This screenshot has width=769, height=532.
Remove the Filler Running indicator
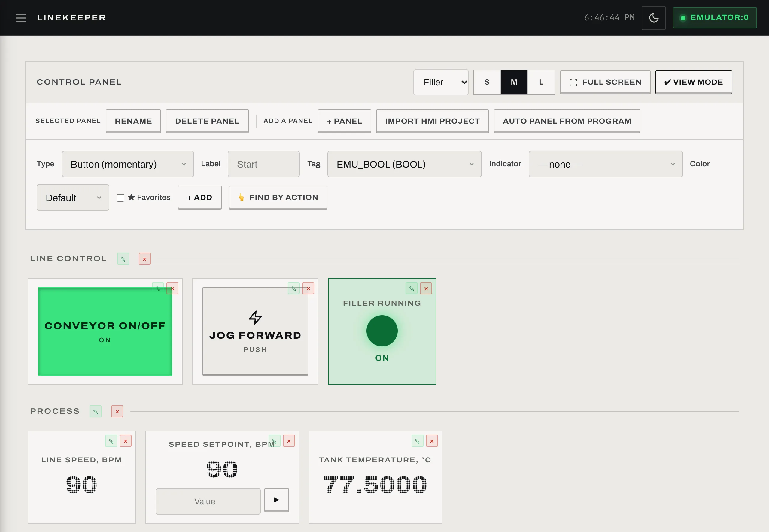click(x=426, y=288)
